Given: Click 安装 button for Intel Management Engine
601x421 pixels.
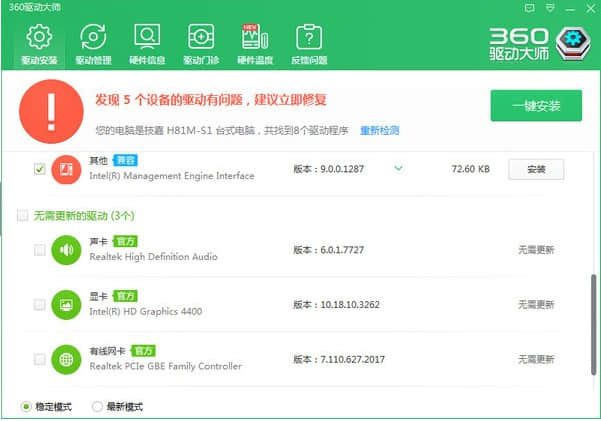Looking at the screenshot, I should click(x=535, y=169).
